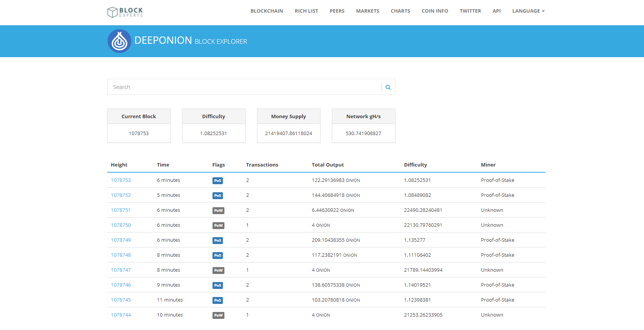Click Proof-of-Stake miner for block 1078745
This screenshot has width=644, height=330.
[498, 300]
